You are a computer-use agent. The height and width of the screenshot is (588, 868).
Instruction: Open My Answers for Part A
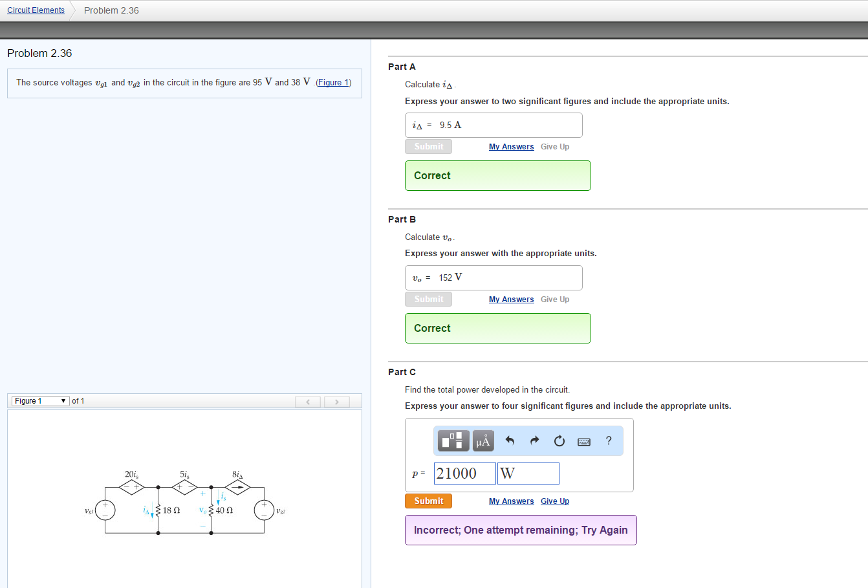tap(511, 146)
